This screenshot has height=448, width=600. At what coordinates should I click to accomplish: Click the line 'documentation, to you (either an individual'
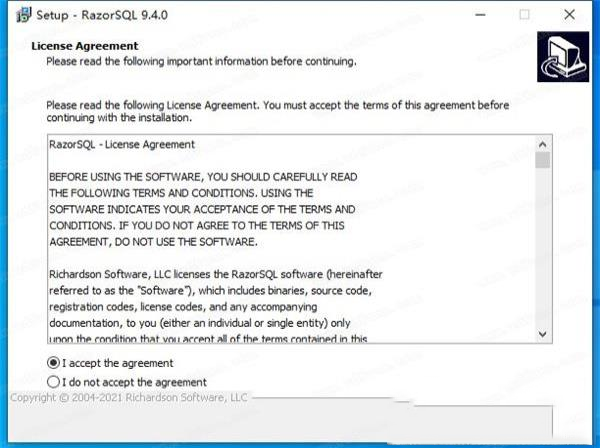click(200, 323)
